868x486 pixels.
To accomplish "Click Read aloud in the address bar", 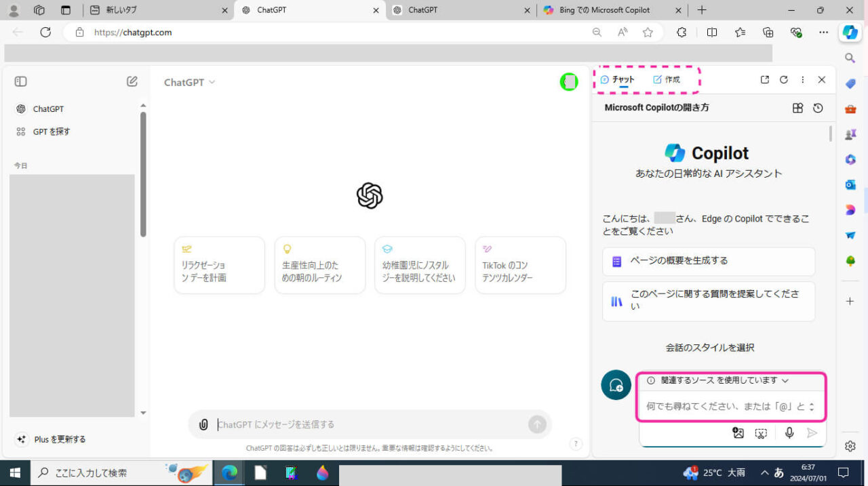I will coord(622,33).
